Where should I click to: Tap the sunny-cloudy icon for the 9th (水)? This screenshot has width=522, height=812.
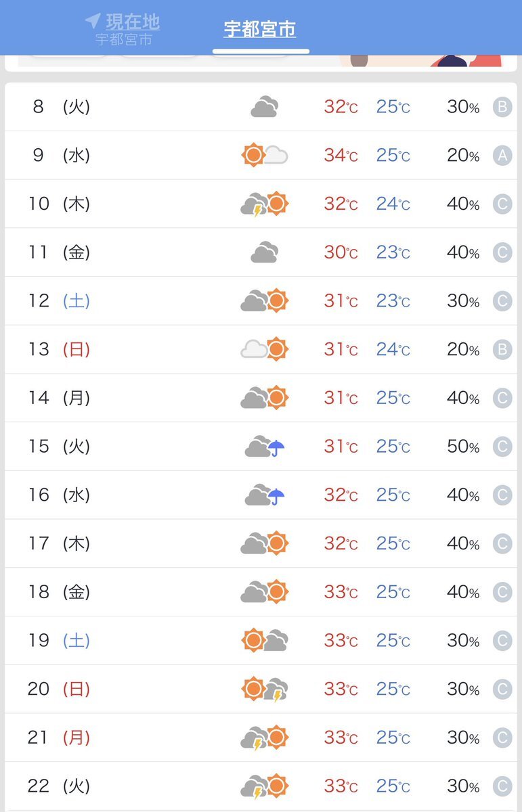tap(265, 155)
